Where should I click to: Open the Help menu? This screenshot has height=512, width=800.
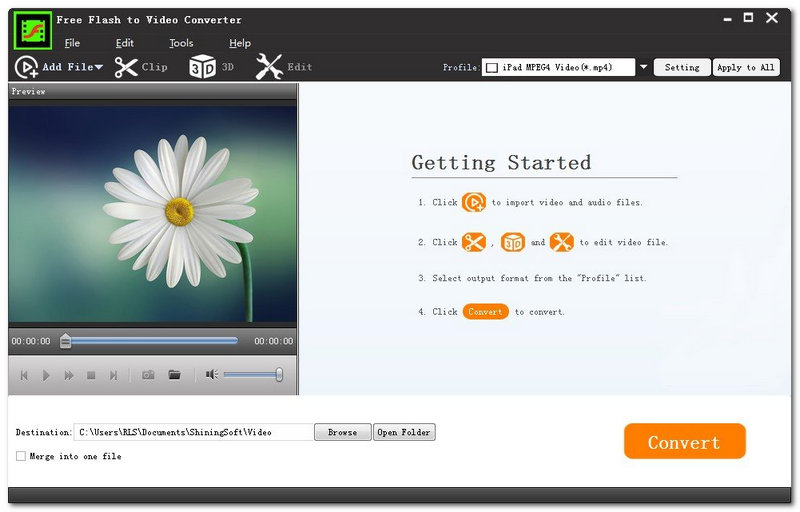pyautogui.click(x=240, y=43)
